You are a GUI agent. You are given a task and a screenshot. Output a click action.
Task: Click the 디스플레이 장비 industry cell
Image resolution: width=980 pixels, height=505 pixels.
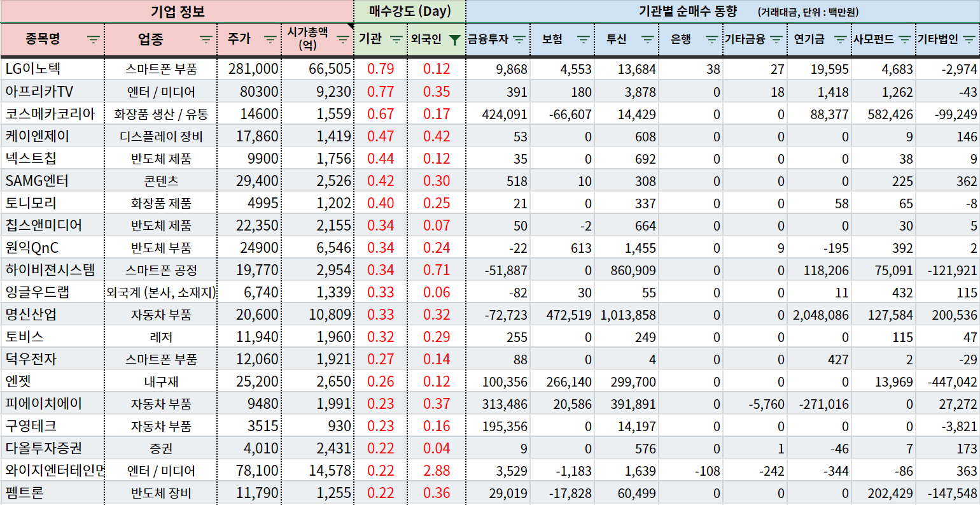click(x=161, y=136)
